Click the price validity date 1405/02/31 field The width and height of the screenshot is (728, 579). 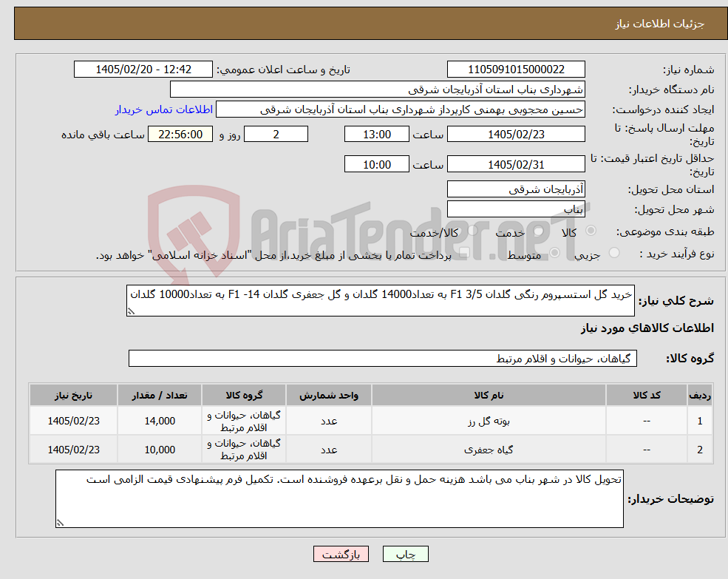pyautogui.click(x=516, y=164)
